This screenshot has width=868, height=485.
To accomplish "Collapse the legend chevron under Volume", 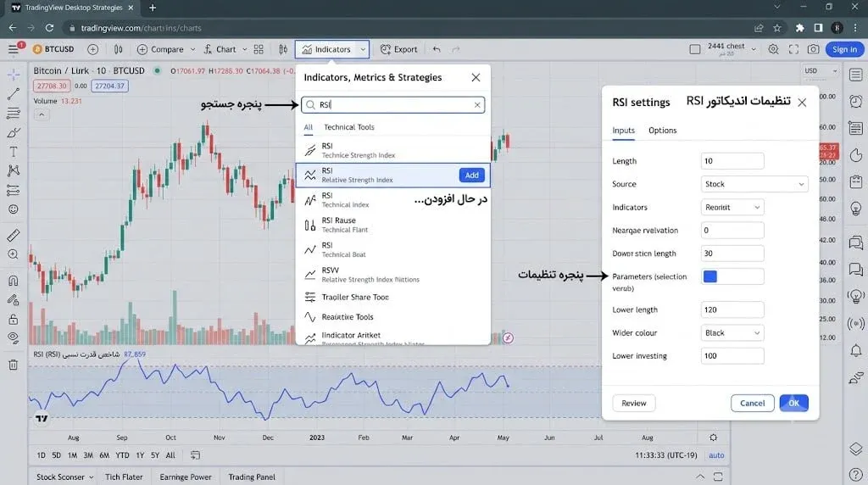I will (x=42, y=114).
